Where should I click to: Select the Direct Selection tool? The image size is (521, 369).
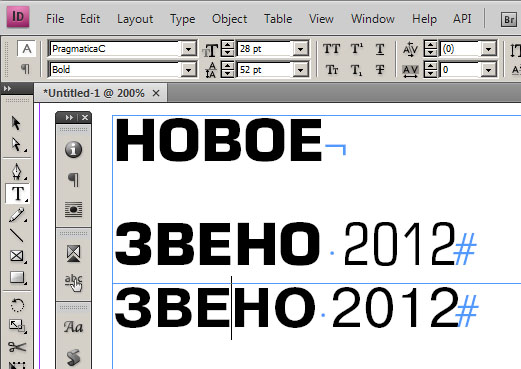pos(16,145)
